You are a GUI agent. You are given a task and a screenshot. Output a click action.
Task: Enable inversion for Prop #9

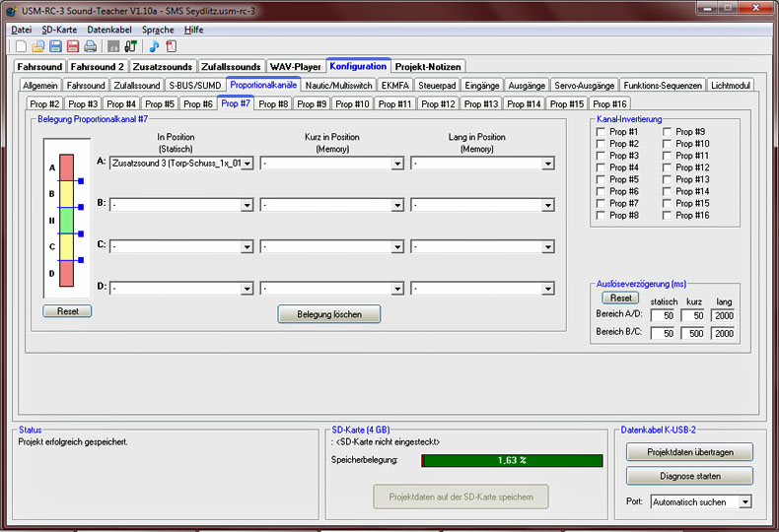(667, 131)
